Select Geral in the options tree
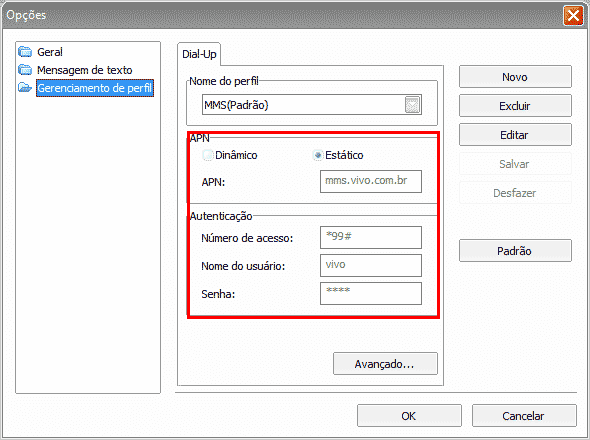 point(50,52)
